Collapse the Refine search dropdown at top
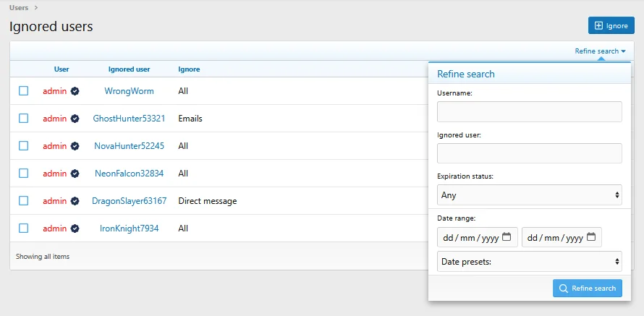Image resolution: width=644 pixels, height=316 pixels. 600,51
